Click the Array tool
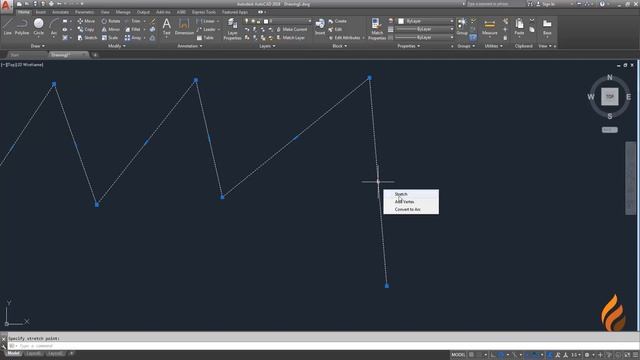 click(x=133, y=38)
